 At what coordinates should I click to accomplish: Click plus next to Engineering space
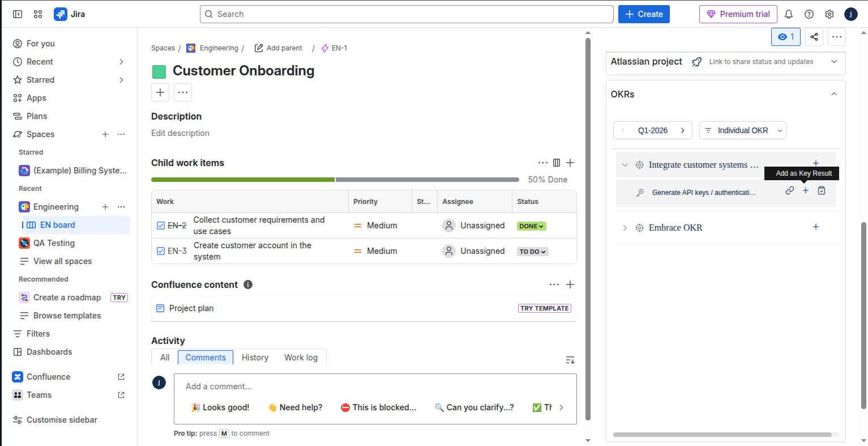point(105,207)
